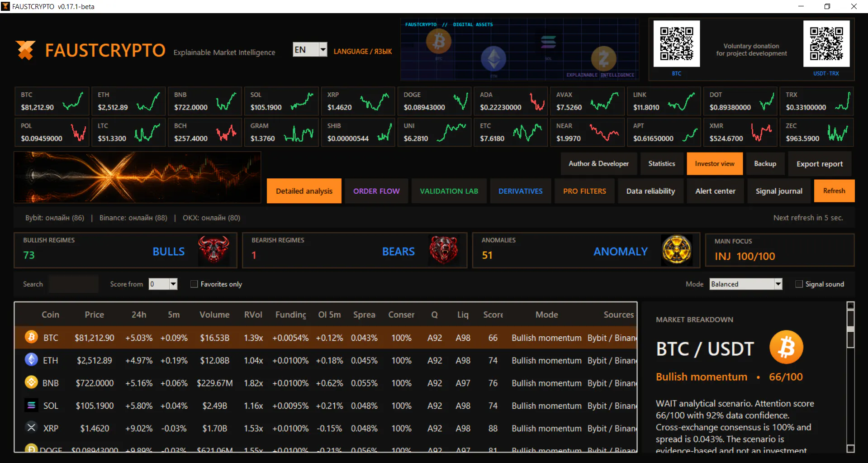The width and height of the screenshot is (868, 463).
Task: Select the SOL coin icon in table
Action: click(31, 405)
